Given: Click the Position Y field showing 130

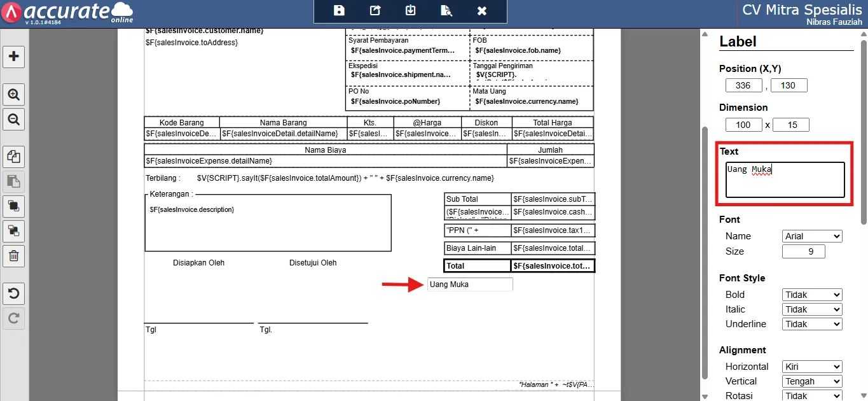Looking at the screenshot, I should [x=789, y=85].
